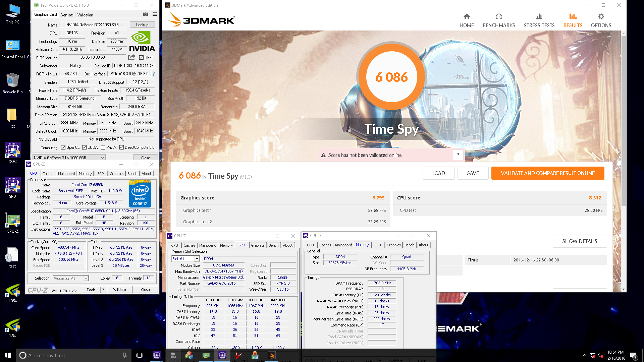Select the SPD desktop shortcut
The width and height of the screenshot is (644, 362).
13,188
